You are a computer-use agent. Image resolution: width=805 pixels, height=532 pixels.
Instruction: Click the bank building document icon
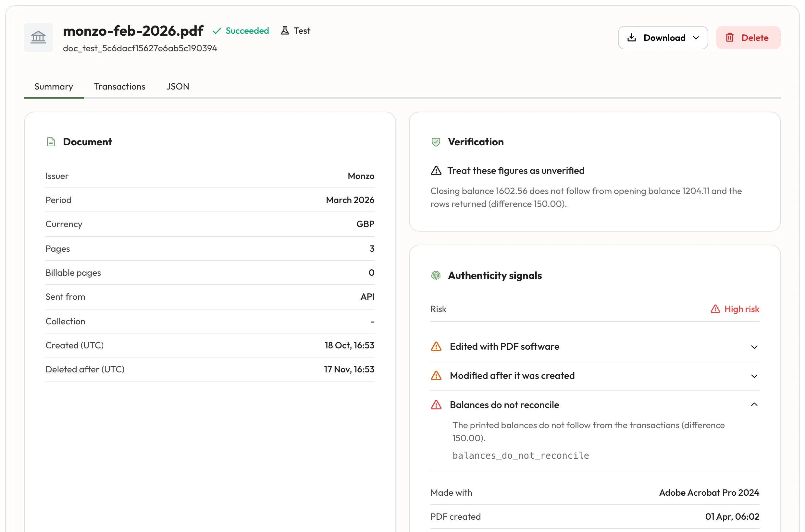tap(38, 37)
